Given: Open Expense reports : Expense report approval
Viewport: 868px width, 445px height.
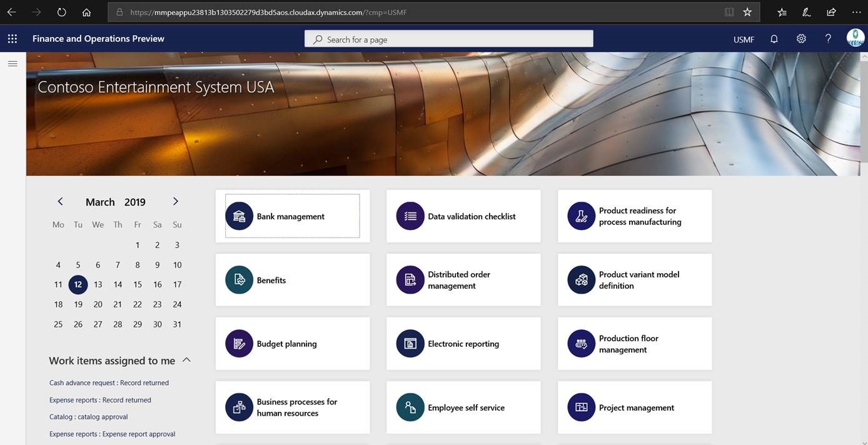Looking at the screenshot, I should pos(112,434).
